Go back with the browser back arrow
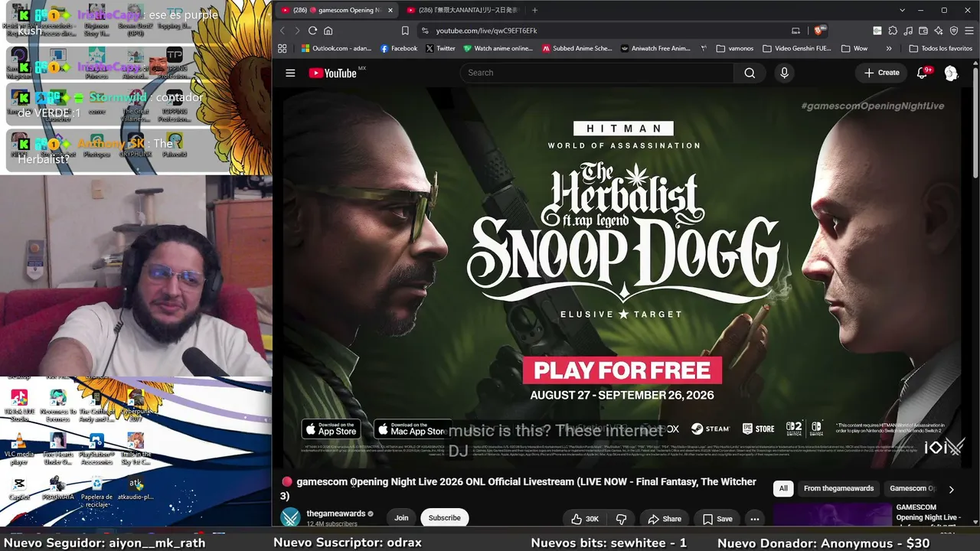Screen dimensions: 980x551 click(283, 31)
